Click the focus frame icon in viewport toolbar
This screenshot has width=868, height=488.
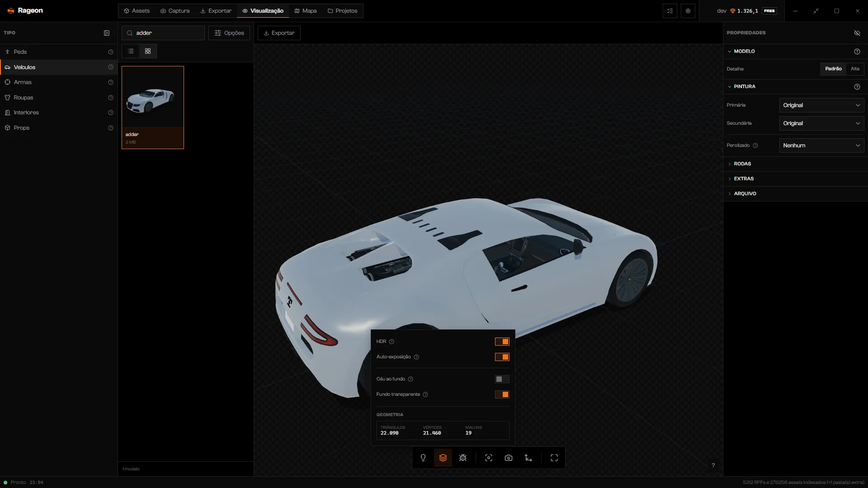489,458
